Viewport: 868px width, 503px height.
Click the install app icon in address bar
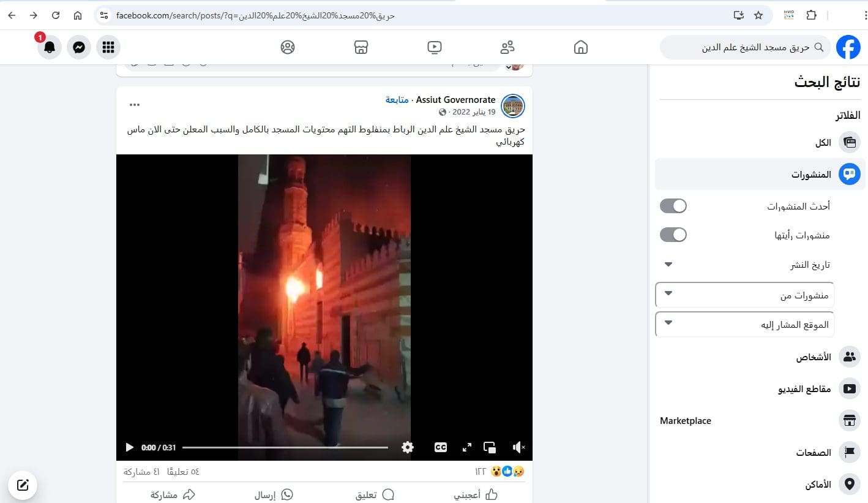(738, 15)
